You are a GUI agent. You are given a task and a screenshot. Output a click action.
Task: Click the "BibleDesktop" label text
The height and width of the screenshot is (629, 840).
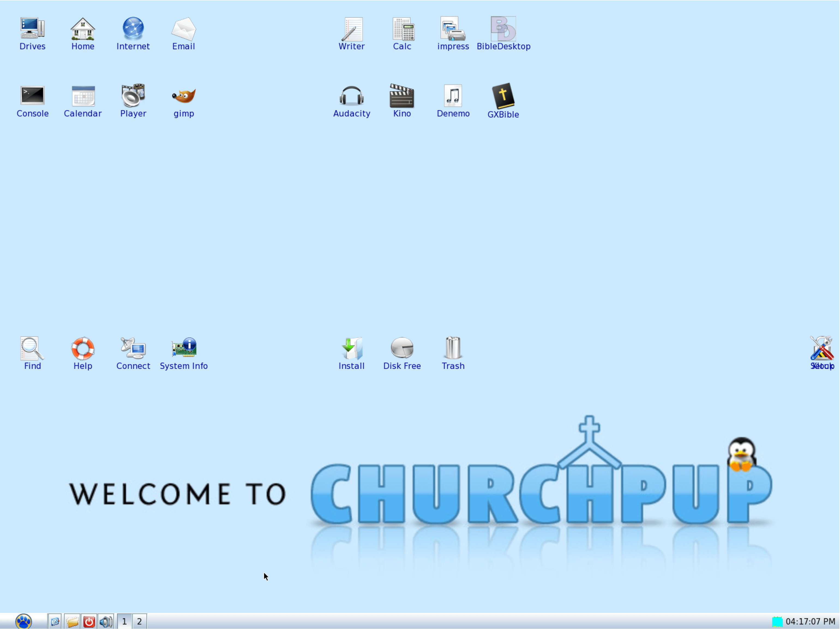point(503,46)
